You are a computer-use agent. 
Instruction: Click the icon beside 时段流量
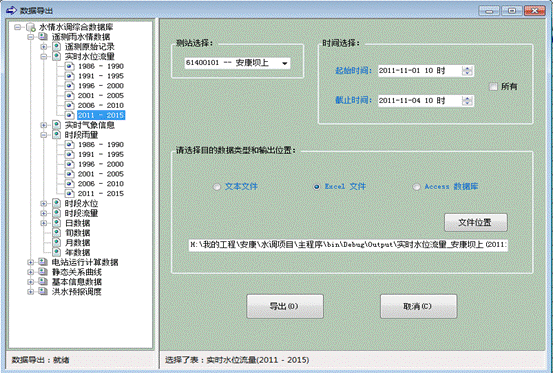[56, 213]
